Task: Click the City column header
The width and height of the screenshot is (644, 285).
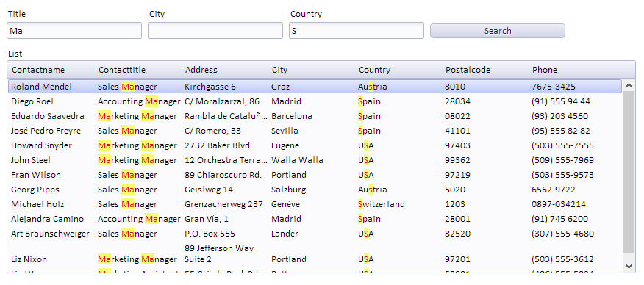Action: tap(279, 70)
